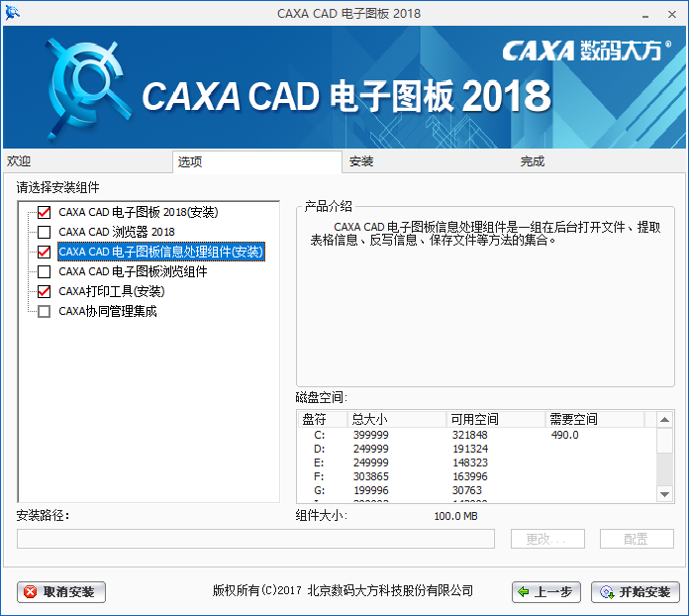Select the D: drive row
The width and height of the screenshot is (689, 616).
click(x=477, y=449)
